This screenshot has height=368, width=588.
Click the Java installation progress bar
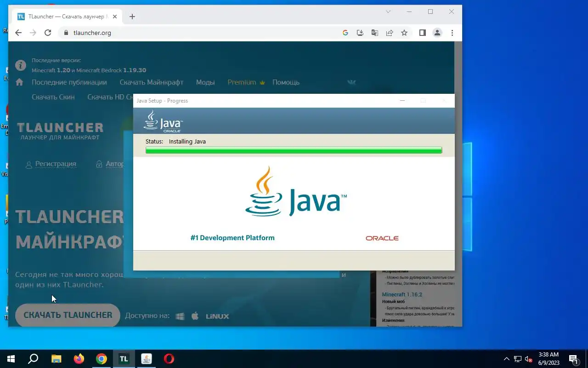point(294,150)
